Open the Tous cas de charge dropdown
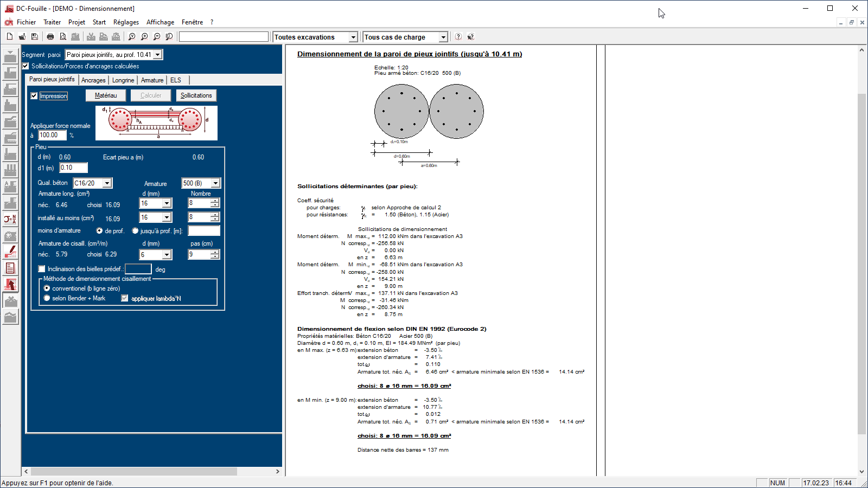This screenshot has width=868, height=488. [443, 37]
